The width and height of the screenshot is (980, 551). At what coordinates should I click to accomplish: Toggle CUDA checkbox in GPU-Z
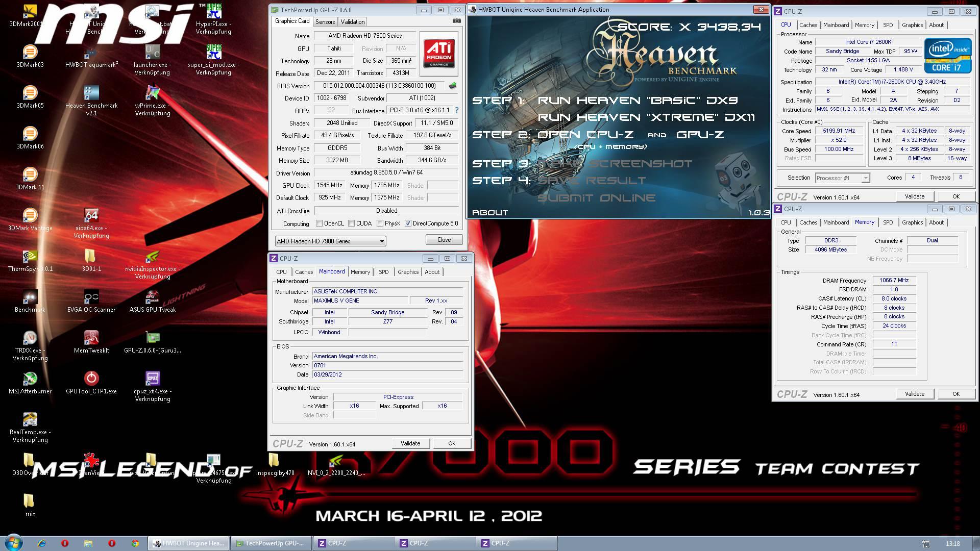351,223
